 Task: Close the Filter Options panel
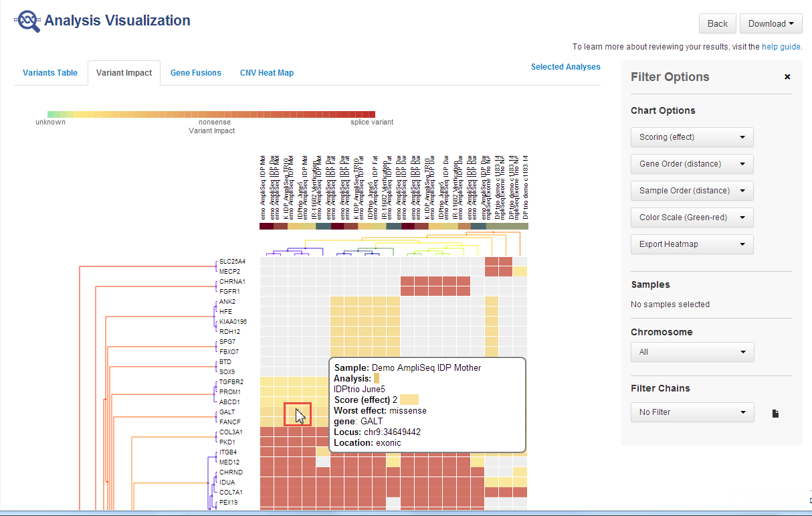point(787,77)
